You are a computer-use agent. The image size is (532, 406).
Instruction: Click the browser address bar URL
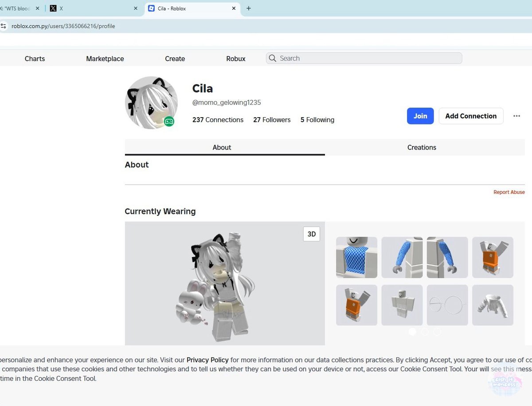[x=63, y=26]
